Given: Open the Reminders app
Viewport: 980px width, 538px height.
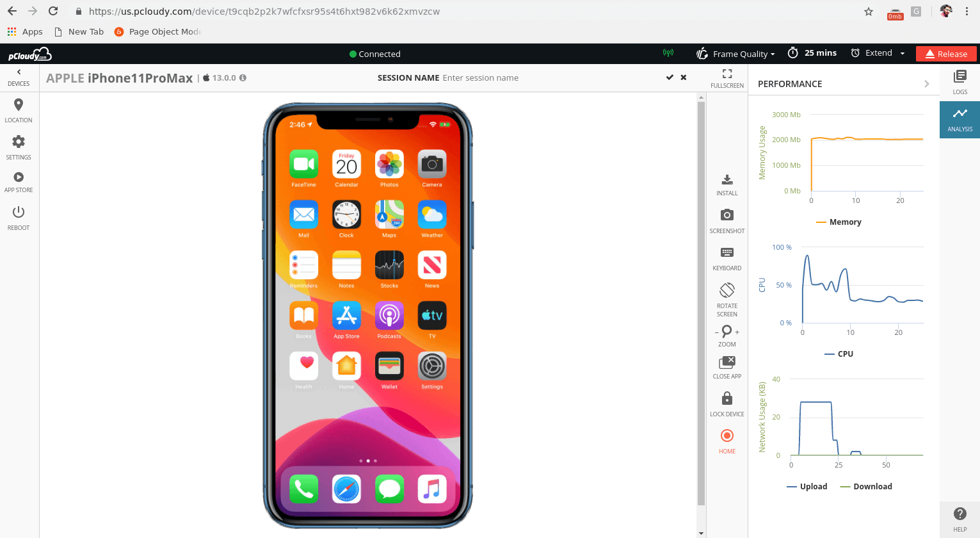Looking at the screenshot, I should click(x=304, y=265).
